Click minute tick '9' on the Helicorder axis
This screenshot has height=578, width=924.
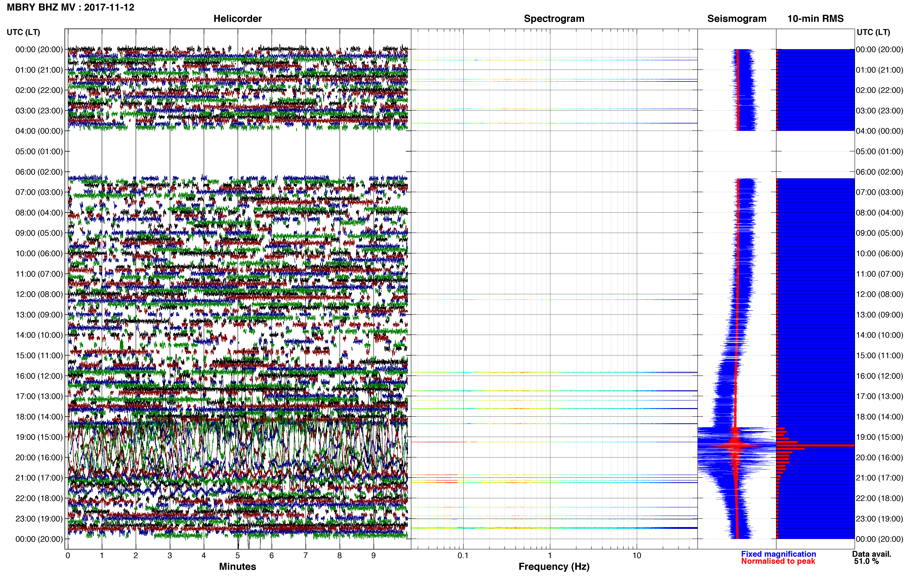373,555
